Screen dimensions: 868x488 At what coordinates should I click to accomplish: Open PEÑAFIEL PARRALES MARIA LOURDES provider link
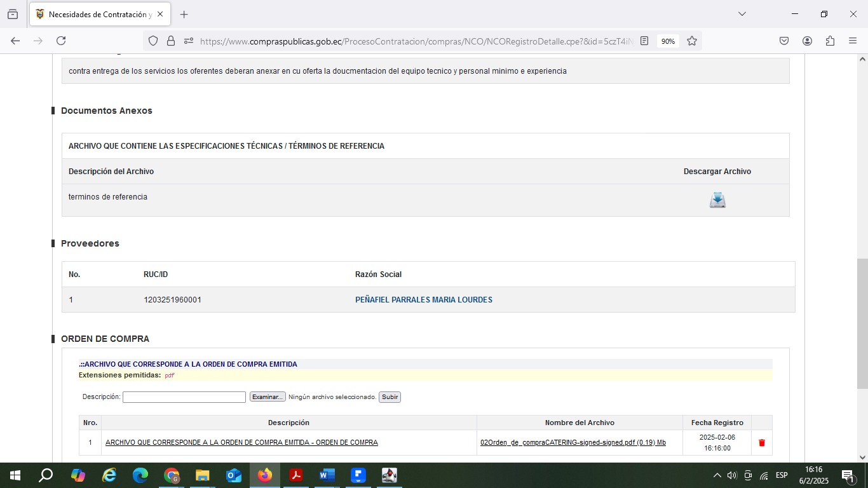tap(423, 300)
